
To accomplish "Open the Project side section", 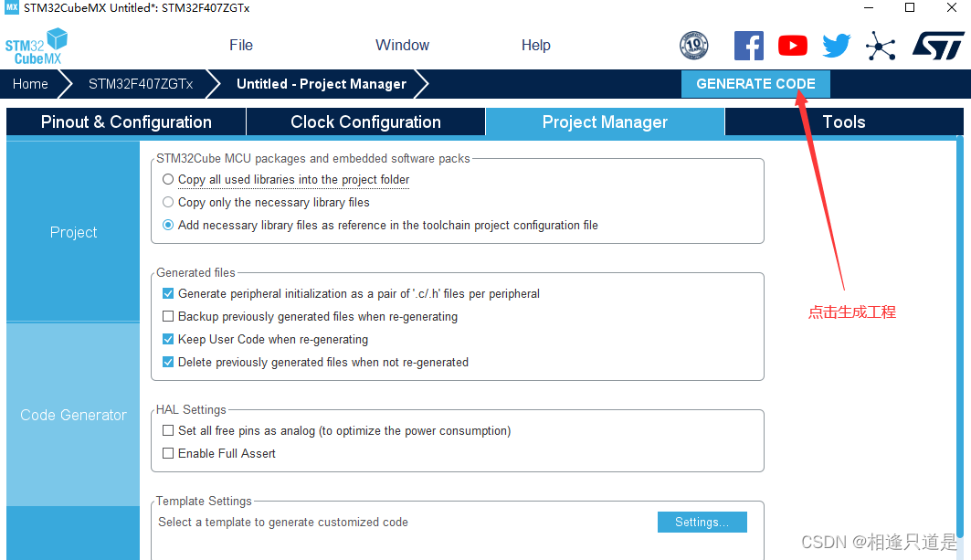I will click(73, 232).
